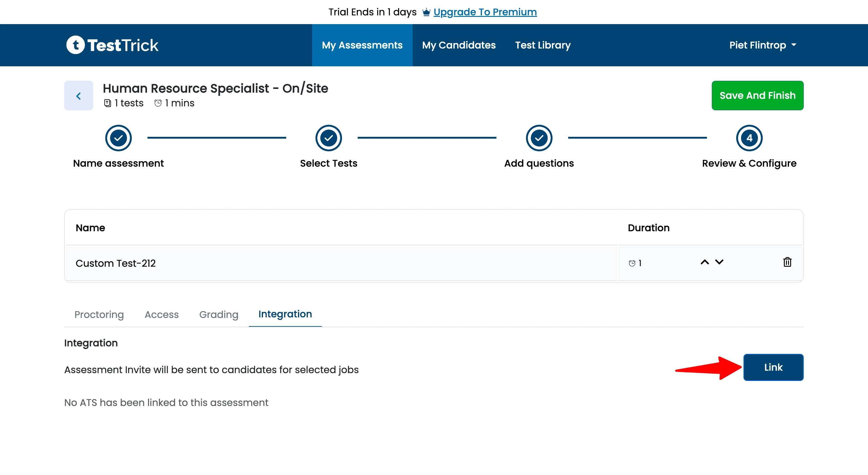Open the Grading tab
This screenshot has width=868, height=475.
click(x=218, y=314)
